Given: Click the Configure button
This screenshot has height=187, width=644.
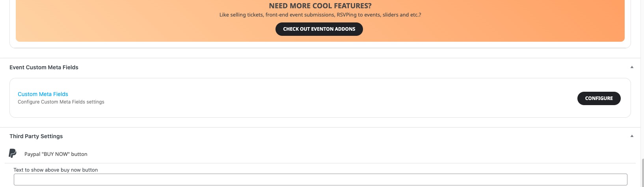Looking at the screenshot, I should [599, 98].
